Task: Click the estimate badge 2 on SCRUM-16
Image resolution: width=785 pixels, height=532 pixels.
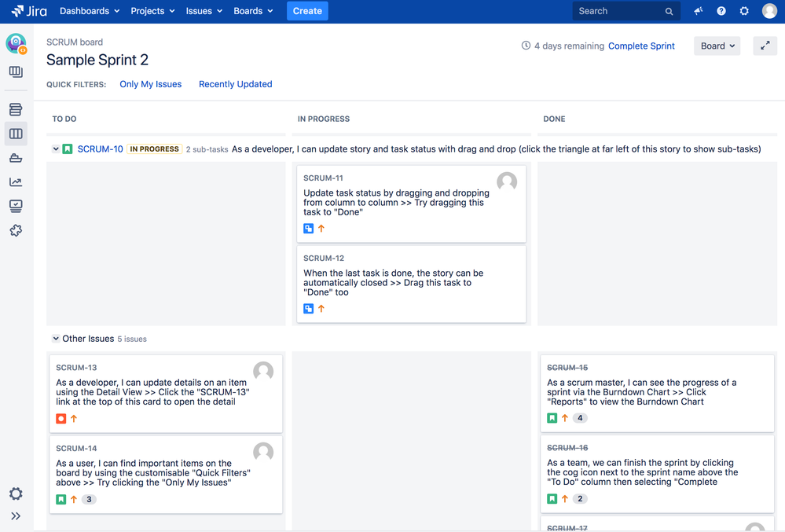Action: 580,498
